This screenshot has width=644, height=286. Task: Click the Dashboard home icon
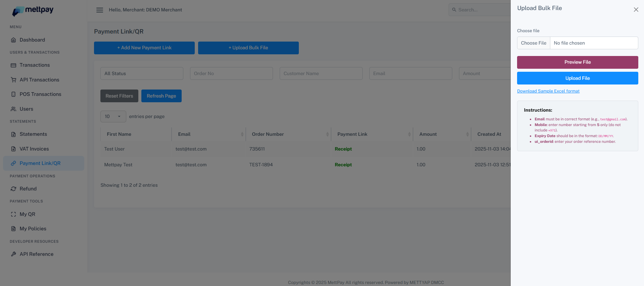tap(13, 40)
